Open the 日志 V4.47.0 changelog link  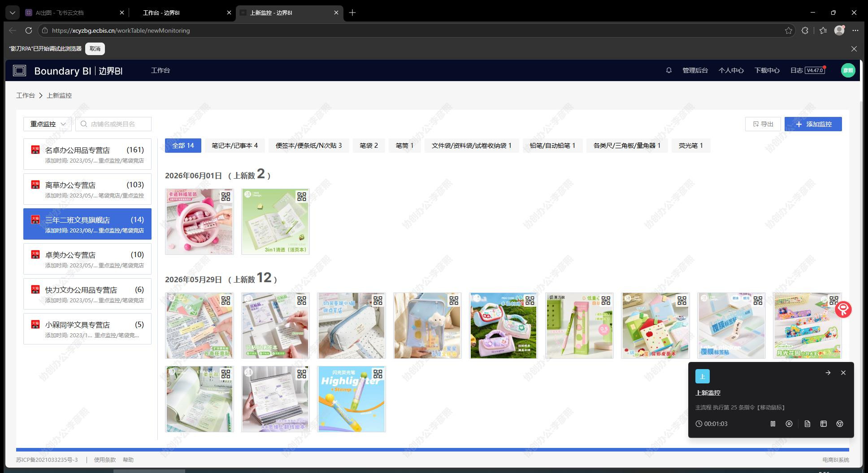click(807, 70)
